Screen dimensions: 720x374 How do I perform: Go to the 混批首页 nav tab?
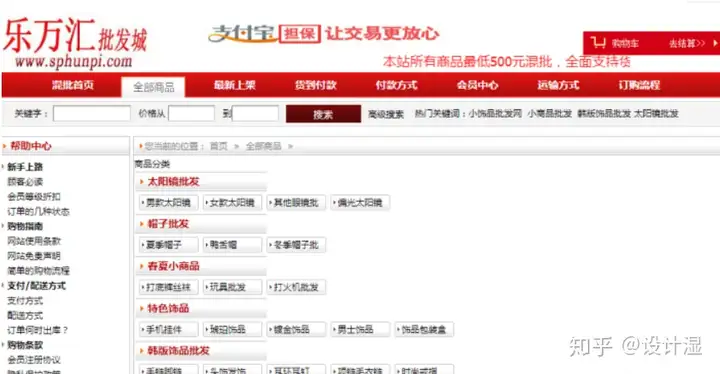(x=73, y=85)
